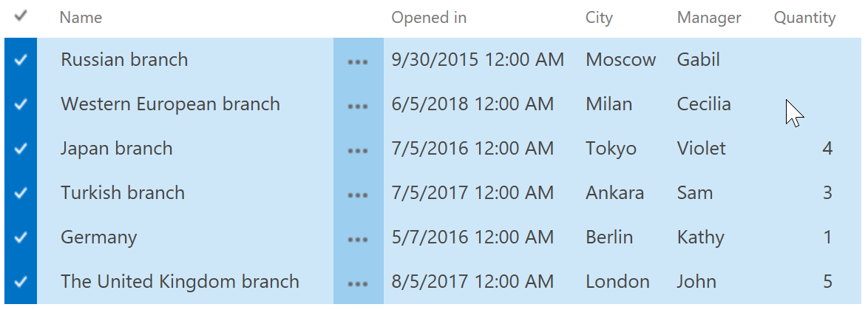Screen dimensions: 868x310
Task: Click the Quantity value 5 for London
Action: 827,281
